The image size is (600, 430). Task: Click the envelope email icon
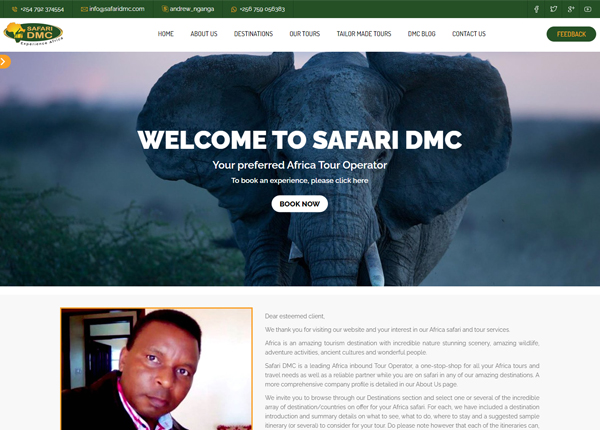click(84, 9)
